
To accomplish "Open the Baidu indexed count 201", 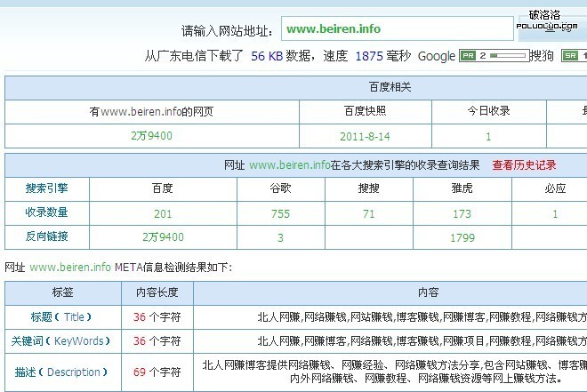I will (163, 213).
